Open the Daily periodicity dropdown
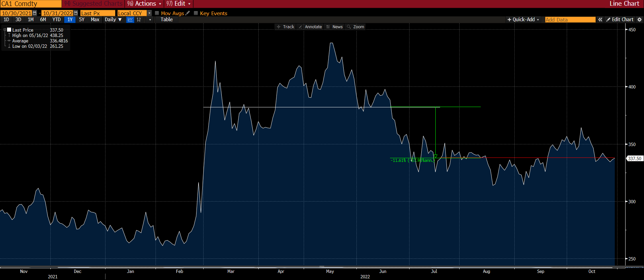This screenshot has width=644, height=280. click(x=113, y=20)
